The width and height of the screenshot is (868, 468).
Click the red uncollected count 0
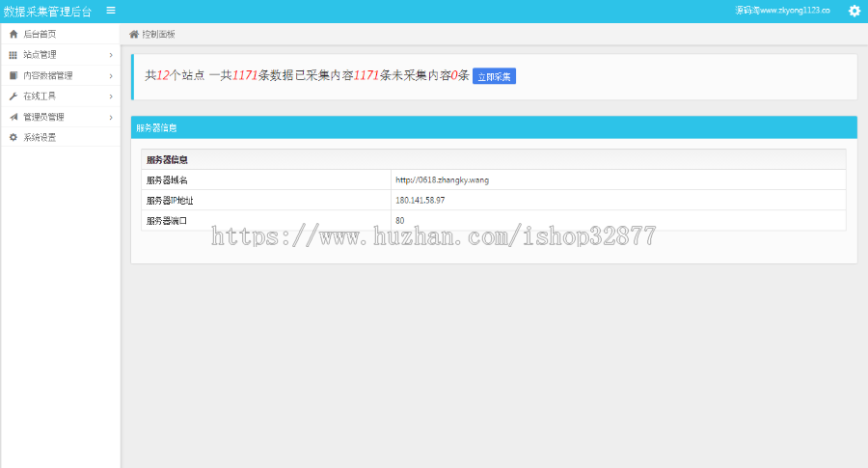pos(454,75)
